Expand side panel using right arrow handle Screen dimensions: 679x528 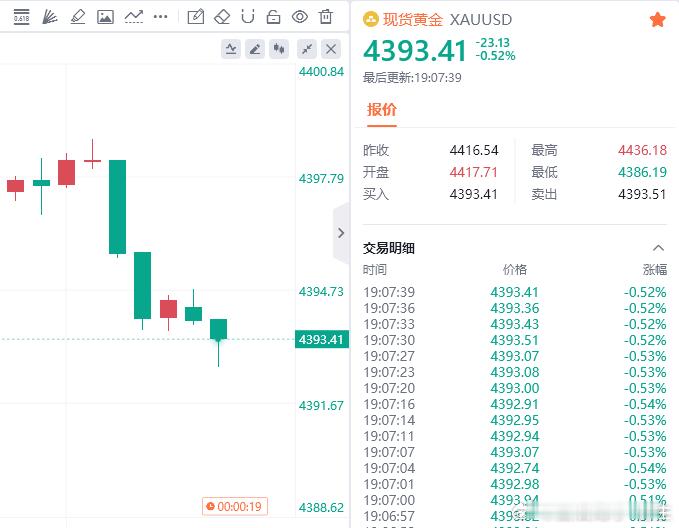click(341, 233)
